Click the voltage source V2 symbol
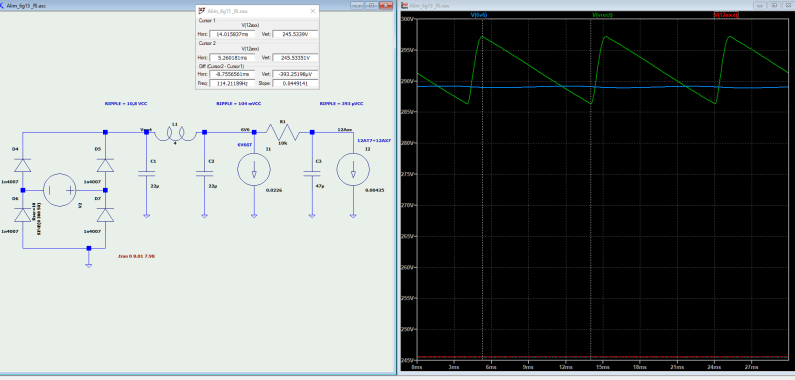This screenshot has height=380, width=795. (x=59, y=190)
